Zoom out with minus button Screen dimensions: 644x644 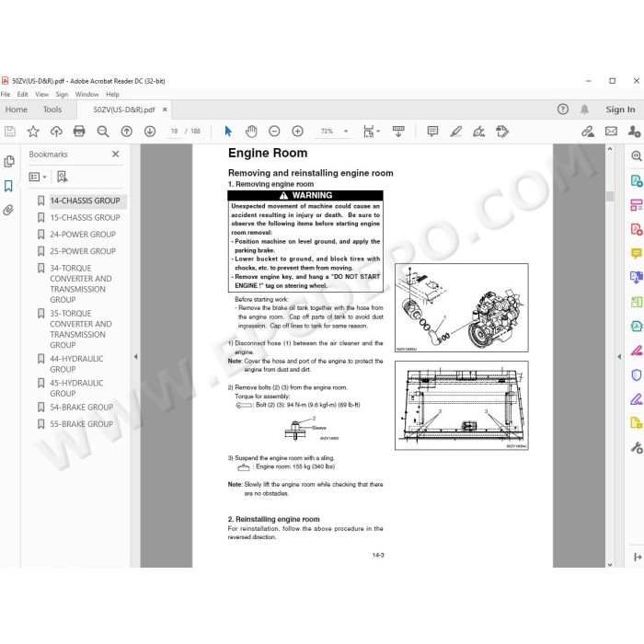274,132
